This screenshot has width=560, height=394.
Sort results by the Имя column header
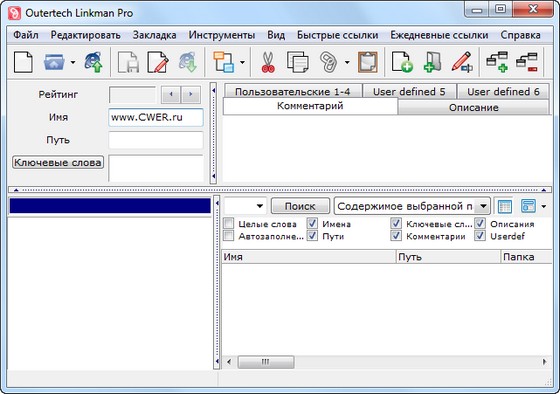point(309,257)
